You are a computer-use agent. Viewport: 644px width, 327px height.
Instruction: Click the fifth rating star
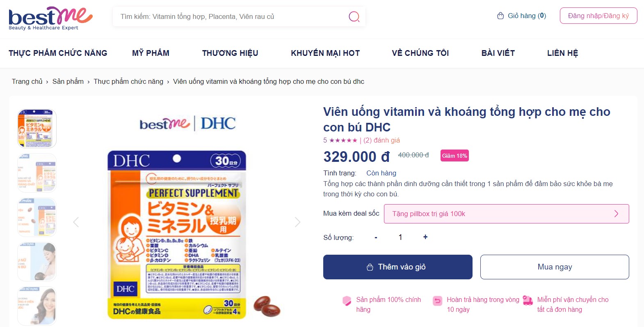355,140
